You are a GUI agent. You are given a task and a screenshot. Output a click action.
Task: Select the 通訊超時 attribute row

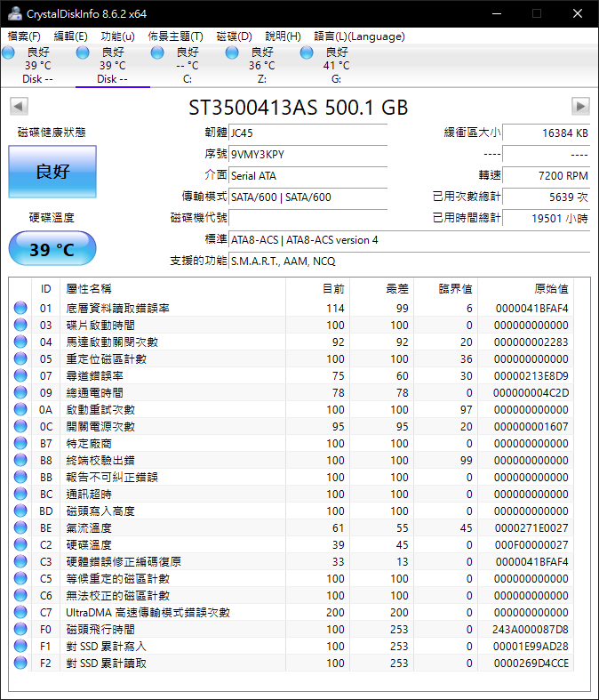coord(292,494)
